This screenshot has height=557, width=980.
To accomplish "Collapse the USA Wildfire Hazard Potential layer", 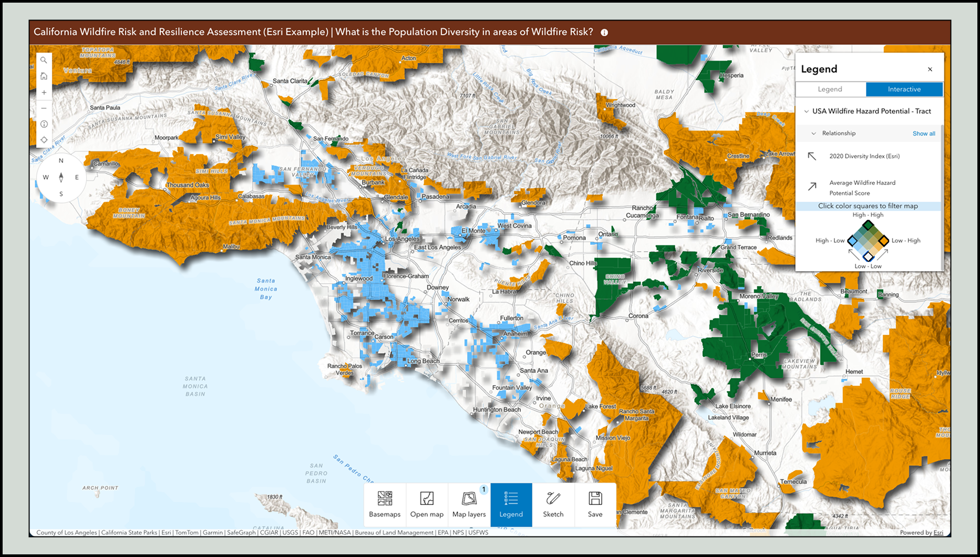I will [808, 111].
